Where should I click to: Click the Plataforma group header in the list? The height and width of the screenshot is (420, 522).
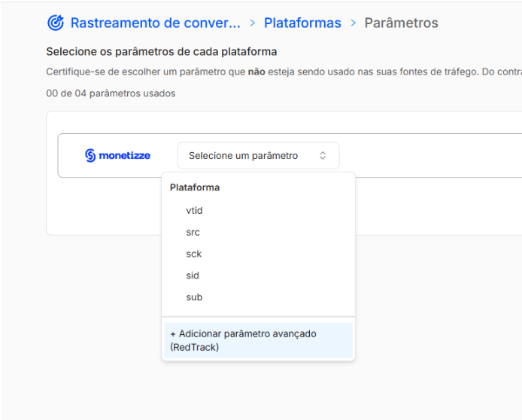(x=195, y=187)
